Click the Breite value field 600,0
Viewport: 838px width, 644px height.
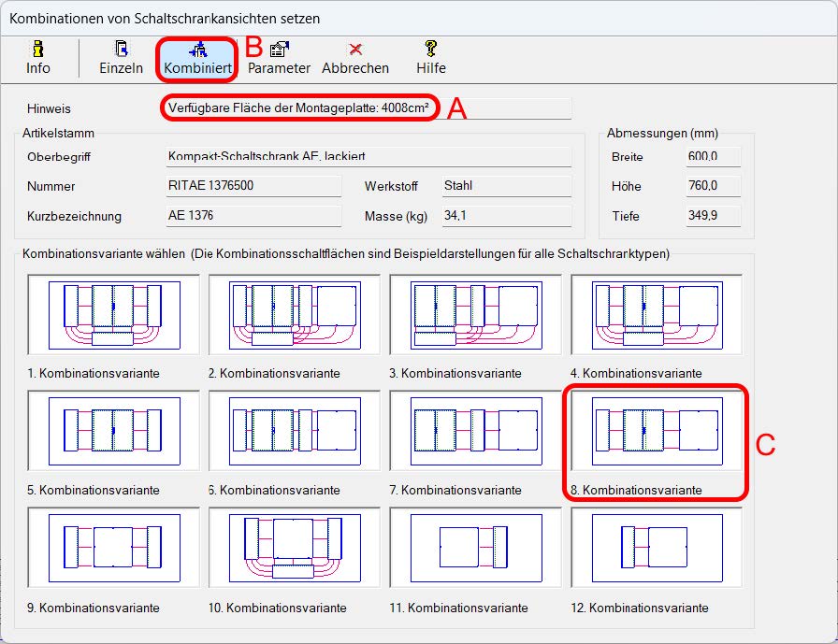coord(713,157)
